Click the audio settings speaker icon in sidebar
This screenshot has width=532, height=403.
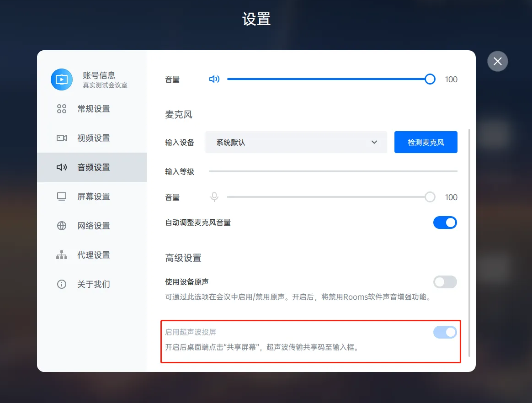click(x=62, y=167)
